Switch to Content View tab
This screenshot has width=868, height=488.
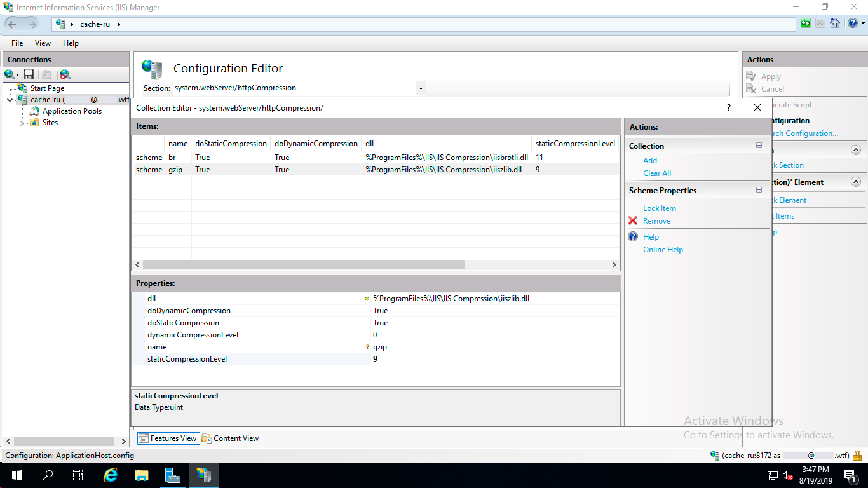pos(231,438)
